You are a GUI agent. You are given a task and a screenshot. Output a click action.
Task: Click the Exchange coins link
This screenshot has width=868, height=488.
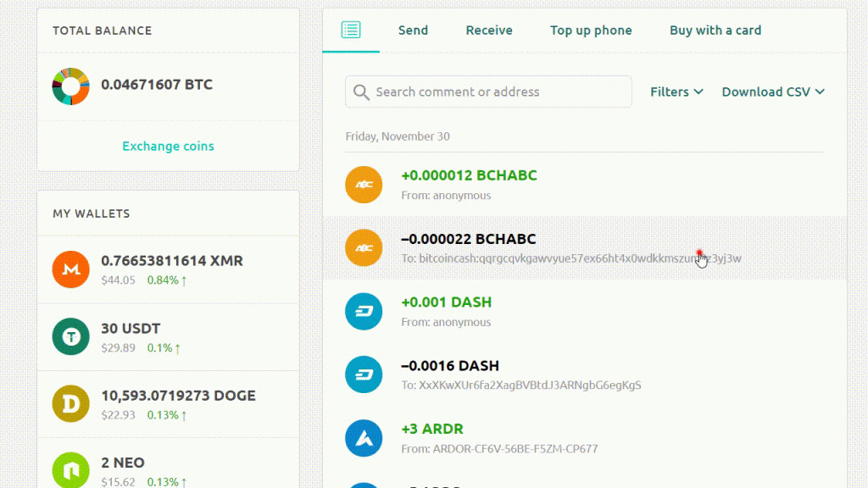click(168, 146)
